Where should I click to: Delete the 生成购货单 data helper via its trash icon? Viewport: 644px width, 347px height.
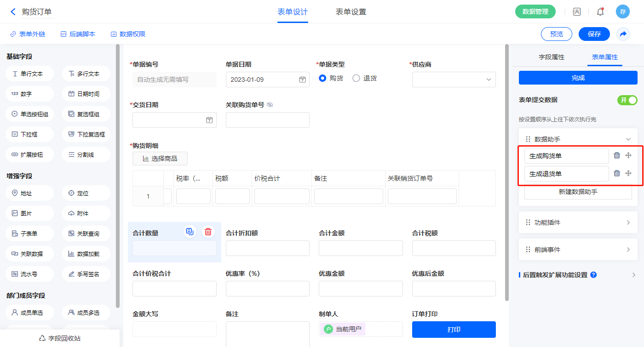point(617,155)
